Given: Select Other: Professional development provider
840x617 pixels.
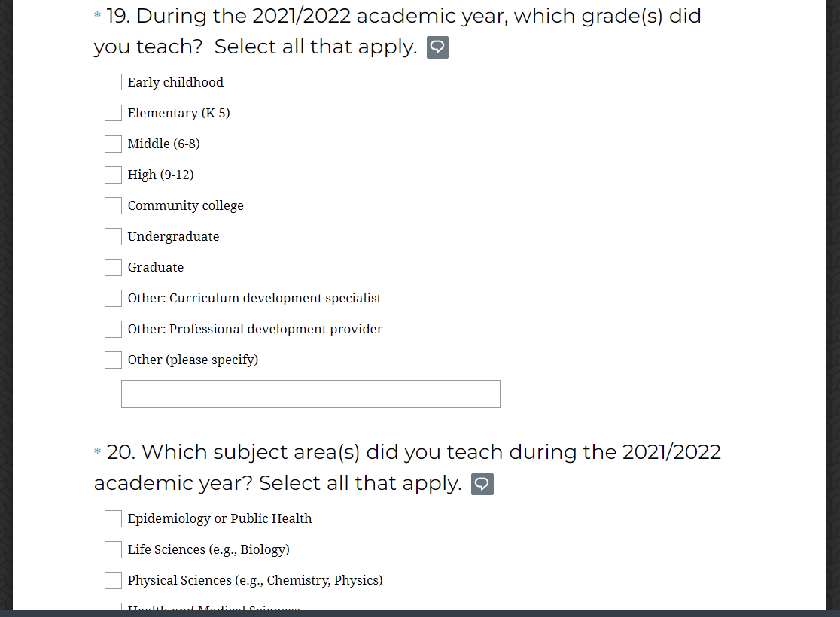Looking at the screenshot, I should (113, 329).
